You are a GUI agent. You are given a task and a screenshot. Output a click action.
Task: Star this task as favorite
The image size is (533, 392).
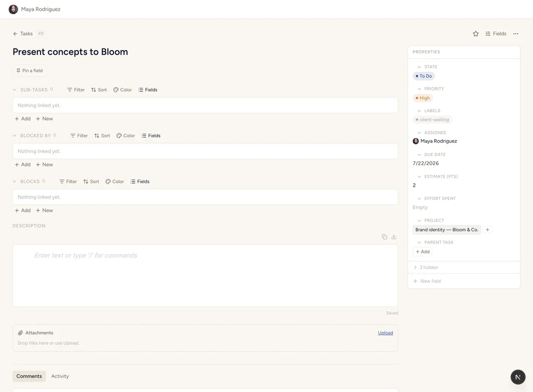point(476,34)
